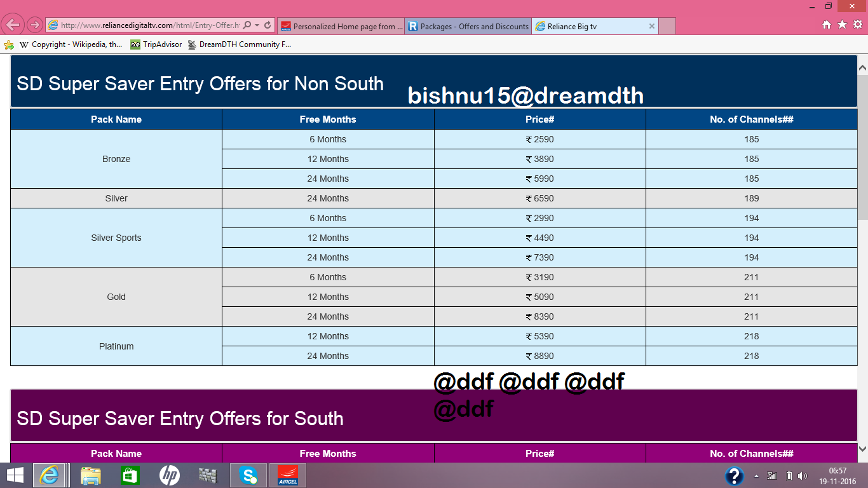Open the address bar autocomplete dropdown arrow
Viewport: 868px width, 488px height.
[x=257, y=25]
